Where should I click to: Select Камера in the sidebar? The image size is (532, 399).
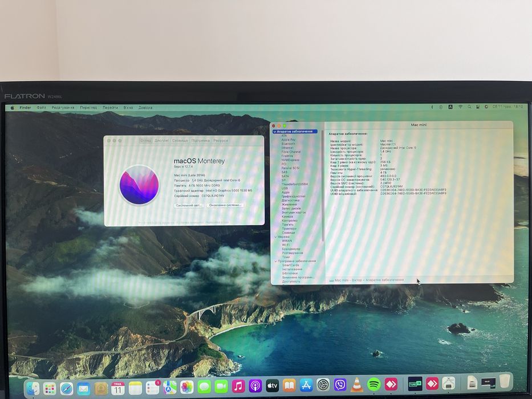(x=287, y=217)
